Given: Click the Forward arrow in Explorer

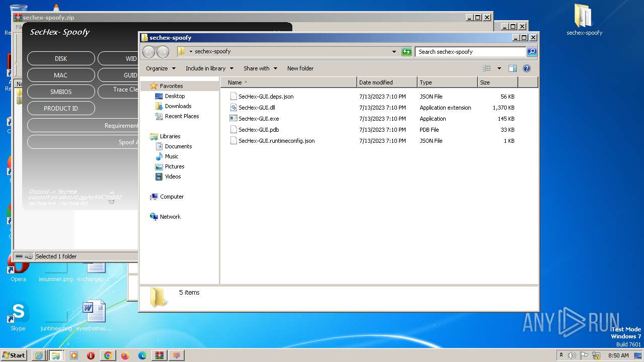Looking at the screenshot, I should (163, 52).
